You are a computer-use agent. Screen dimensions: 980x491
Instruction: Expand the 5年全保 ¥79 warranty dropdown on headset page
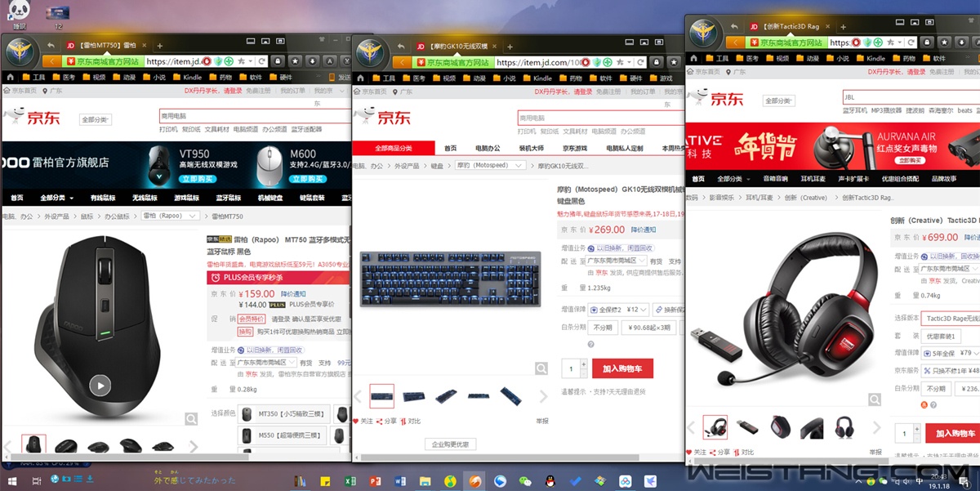pos(951,353)
